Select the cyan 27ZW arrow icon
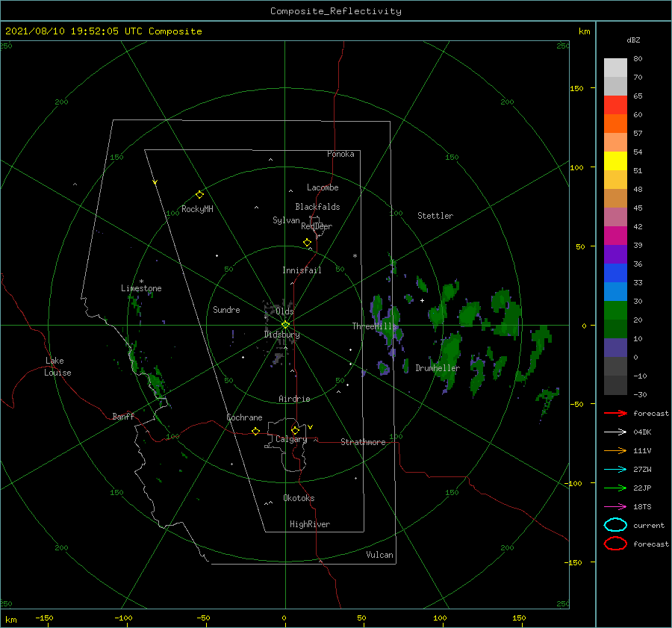672x628 pixels. click(615, 470)
